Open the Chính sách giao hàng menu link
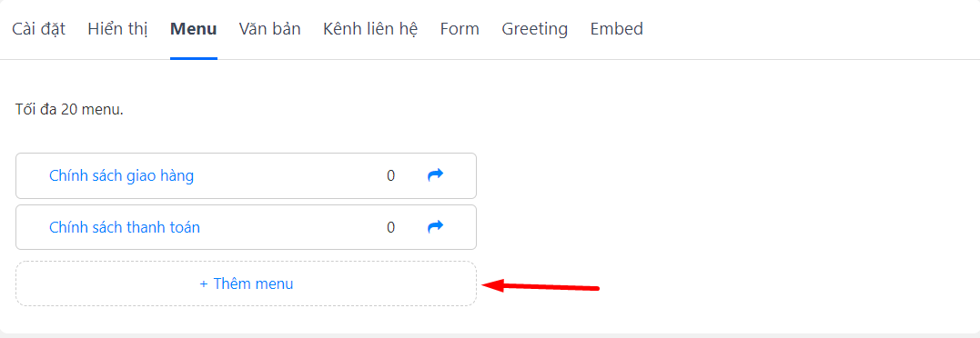This screenshot has height=338, width=980. (121, 176)
